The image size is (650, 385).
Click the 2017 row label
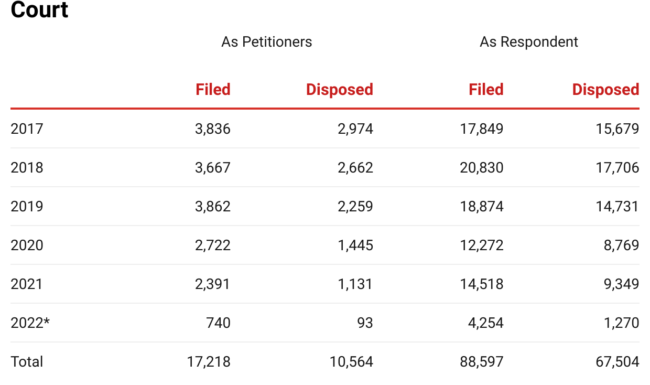pyautogui.click(x=27, y=129)
